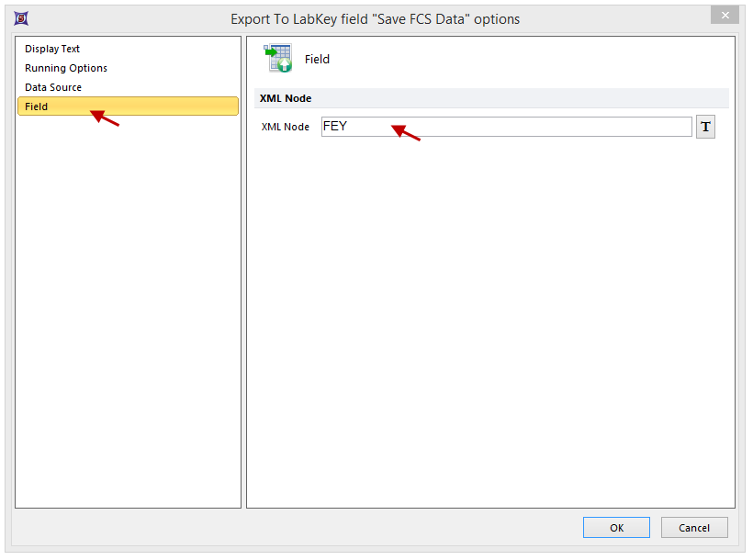The image size is (753, 560).
Task: Click blank area of the Field settings panel
Action: pos(490,321)
